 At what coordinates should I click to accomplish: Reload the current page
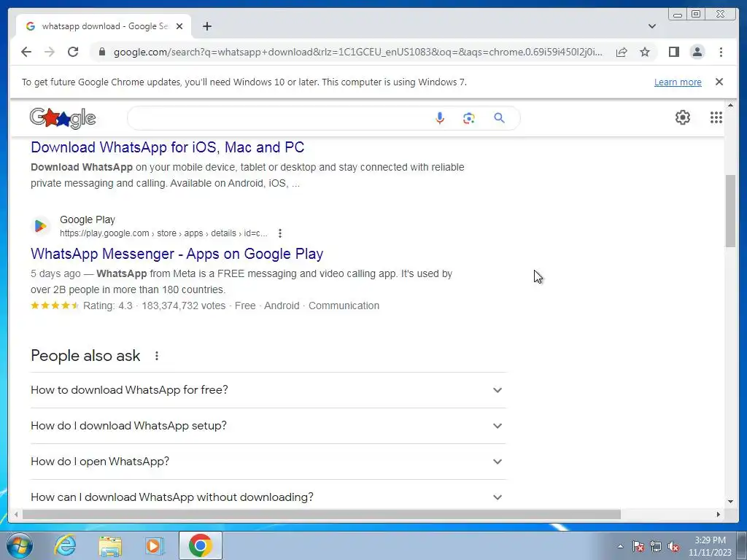pyautogui.click(x=73, y=52)
